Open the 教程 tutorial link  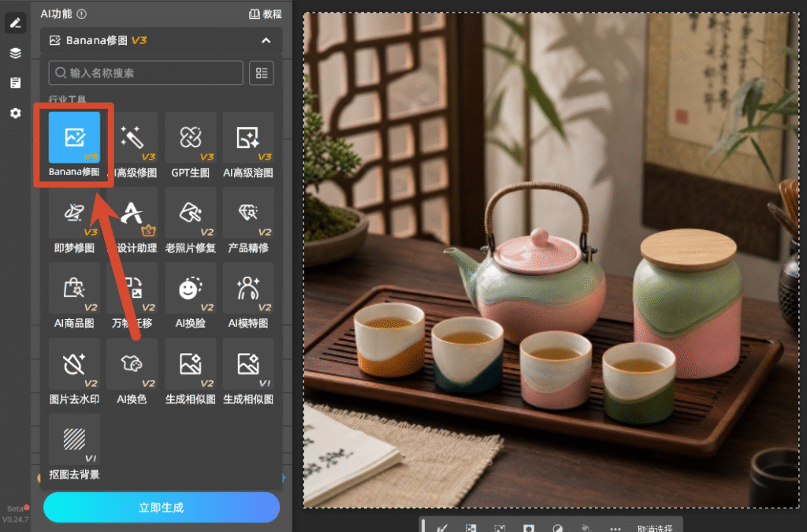tap(266, 14)
